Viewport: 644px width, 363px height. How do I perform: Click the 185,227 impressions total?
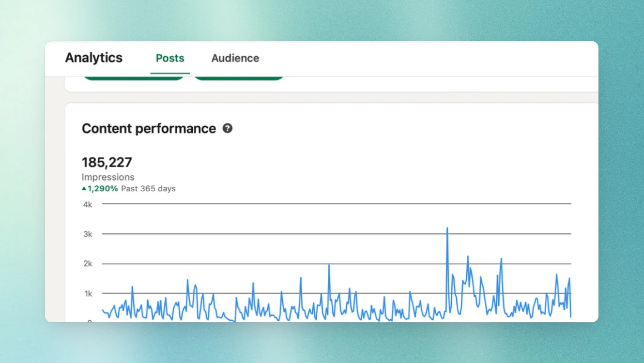click(x=107, y=162)
